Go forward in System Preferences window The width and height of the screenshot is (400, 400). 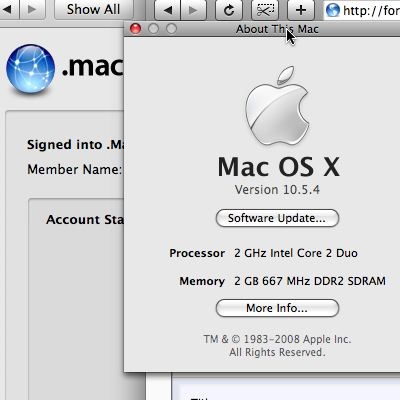tap(32, 9)
